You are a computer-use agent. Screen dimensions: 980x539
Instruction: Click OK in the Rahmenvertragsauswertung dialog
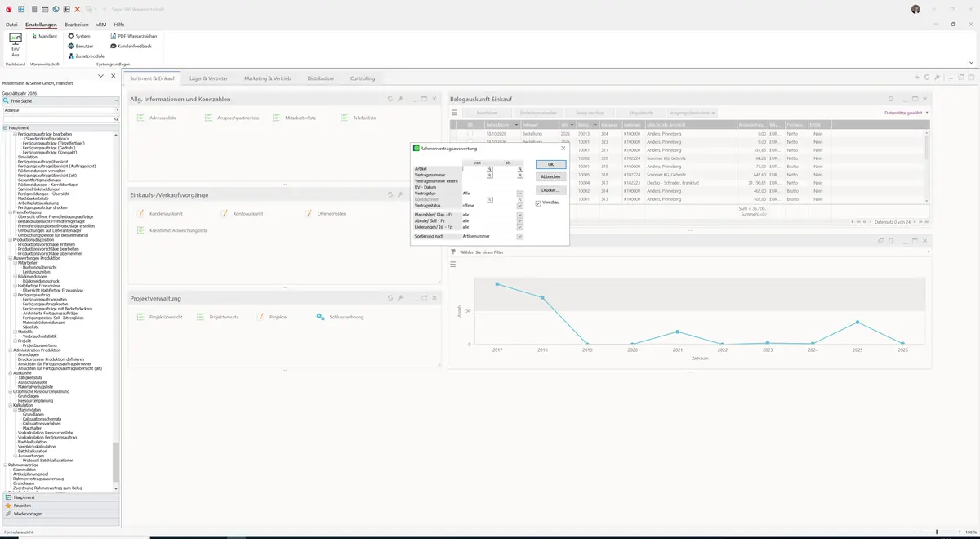[550, 164]
